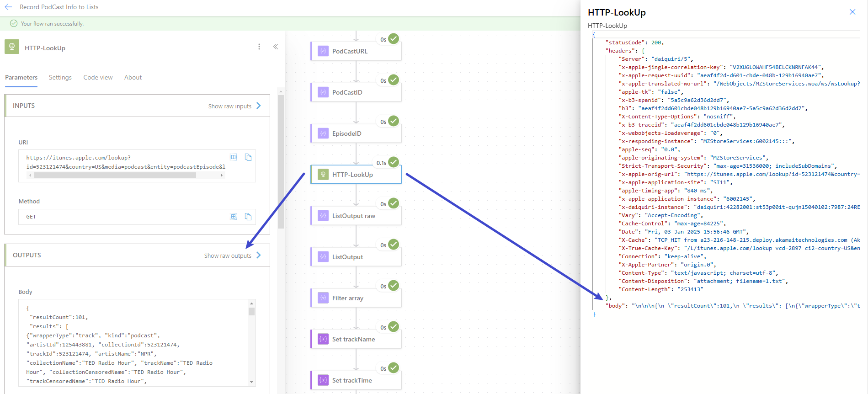This screenshot has width=868, height=394.
Task: Click the format icon in the URI field
Action: point(234,157)
